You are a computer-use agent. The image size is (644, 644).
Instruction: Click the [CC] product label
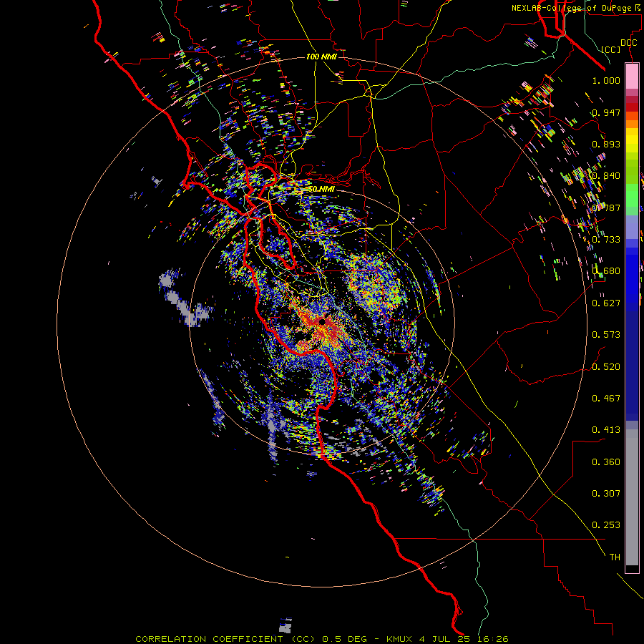pyautogui.click(x=611, y=49)
